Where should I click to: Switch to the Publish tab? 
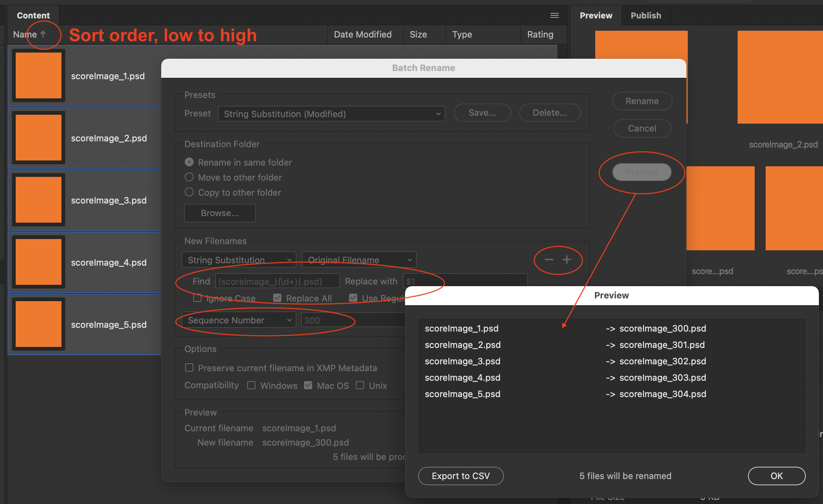645,15
